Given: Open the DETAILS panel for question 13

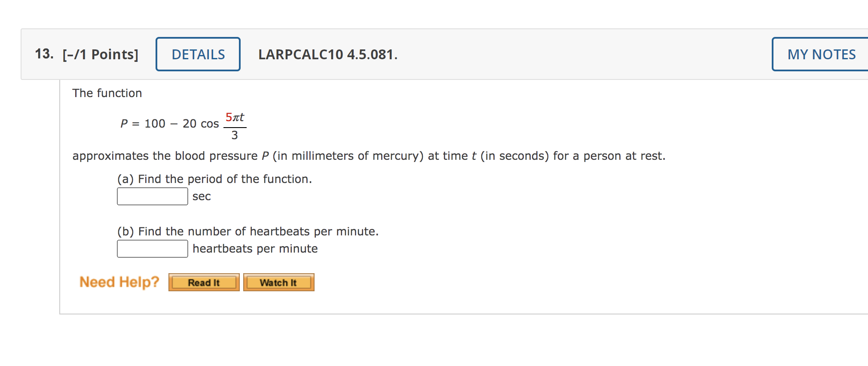Looking at the screenshot, I should (x=198, y=54).
